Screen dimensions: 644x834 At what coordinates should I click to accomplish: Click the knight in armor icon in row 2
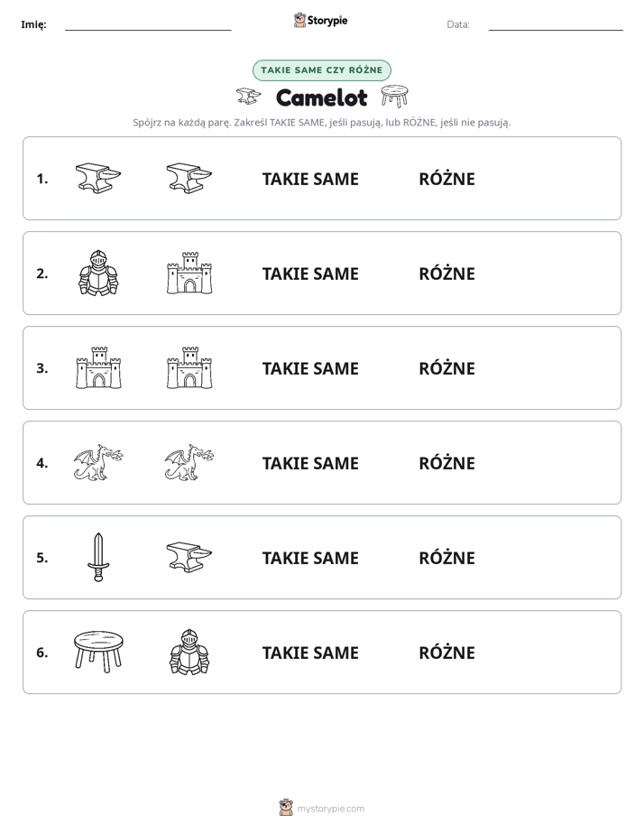98,273
